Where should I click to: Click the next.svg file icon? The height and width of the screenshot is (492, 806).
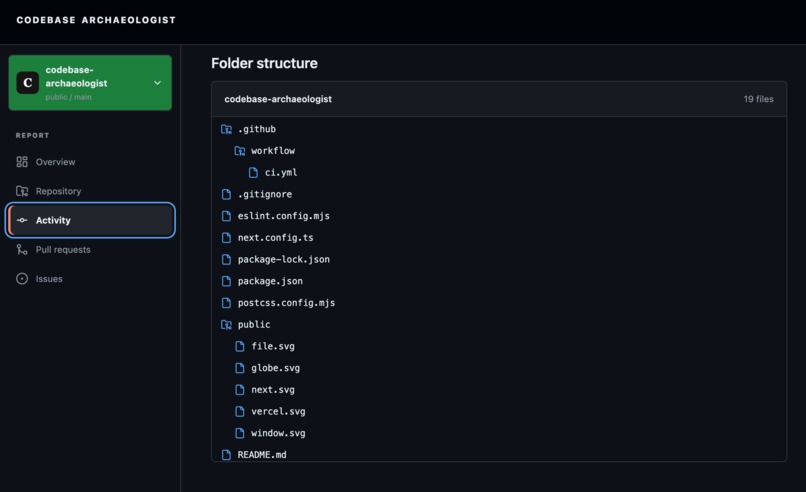[x=240, y=390]
